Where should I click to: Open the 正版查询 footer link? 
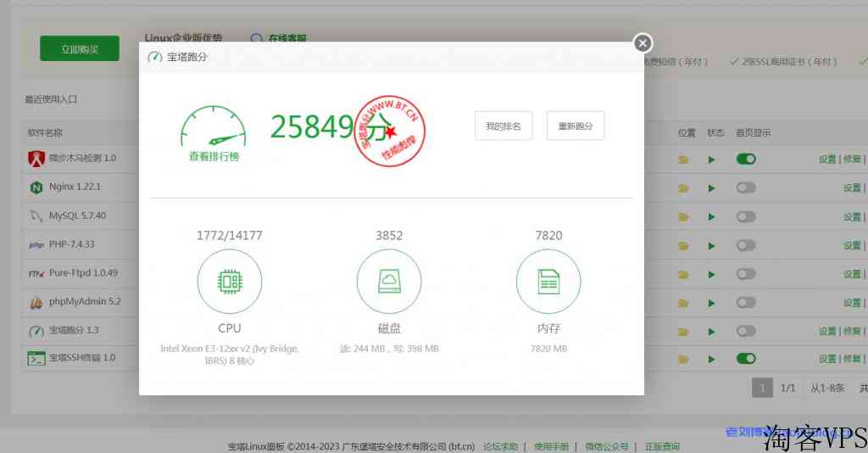(x=662, y=446)
